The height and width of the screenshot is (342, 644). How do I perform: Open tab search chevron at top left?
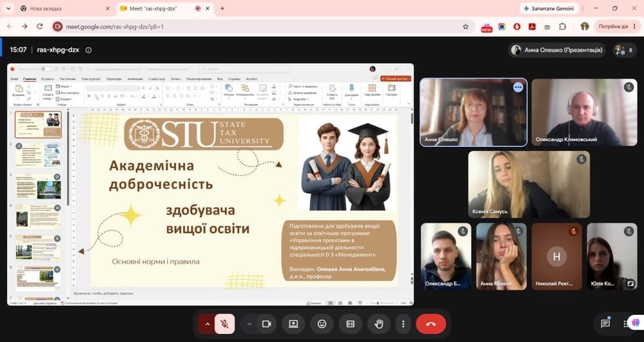(x=7, y=8)
